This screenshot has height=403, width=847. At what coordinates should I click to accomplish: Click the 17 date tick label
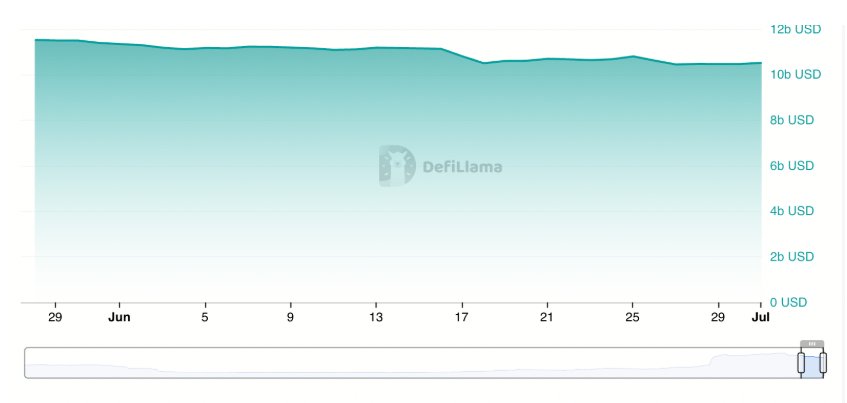point(462,318)
